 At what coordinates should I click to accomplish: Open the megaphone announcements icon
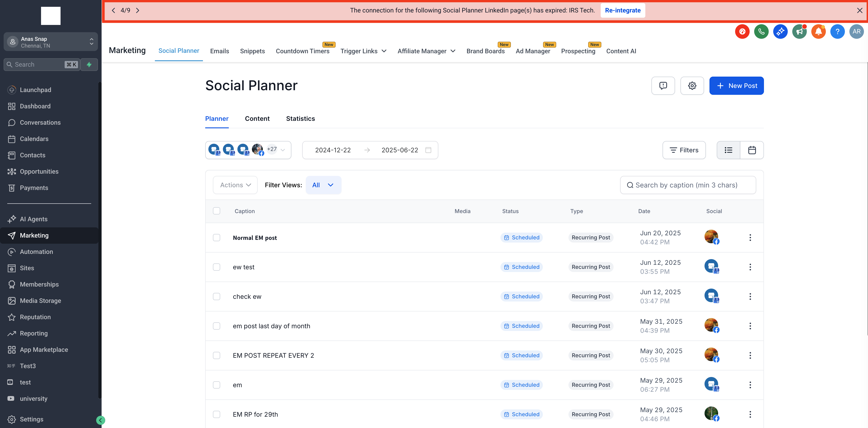click(x=799, y=32)
